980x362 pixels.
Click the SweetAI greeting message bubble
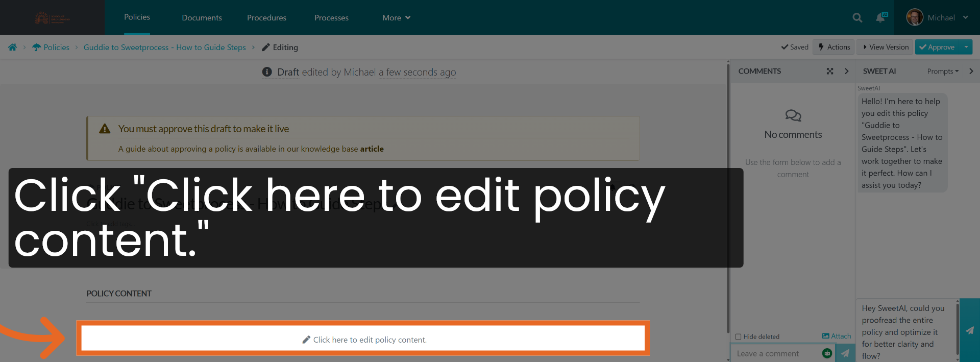pos(902,143)
